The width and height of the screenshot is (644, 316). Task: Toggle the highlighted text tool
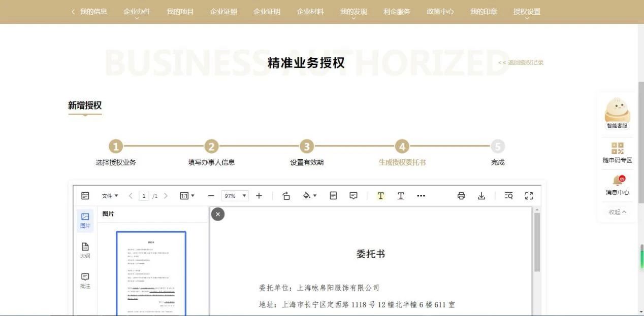(380, 196)
